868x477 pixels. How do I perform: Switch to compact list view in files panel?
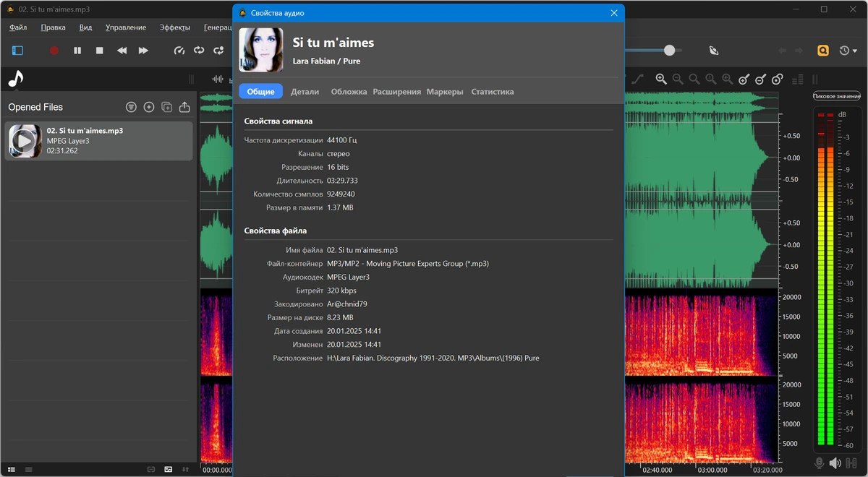28,469
